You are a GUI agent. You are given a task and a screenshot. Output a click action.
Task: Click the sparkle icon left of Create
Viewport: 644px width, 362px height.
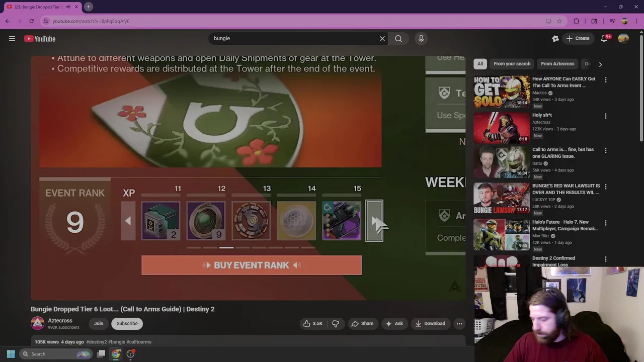tap(555, 39)
